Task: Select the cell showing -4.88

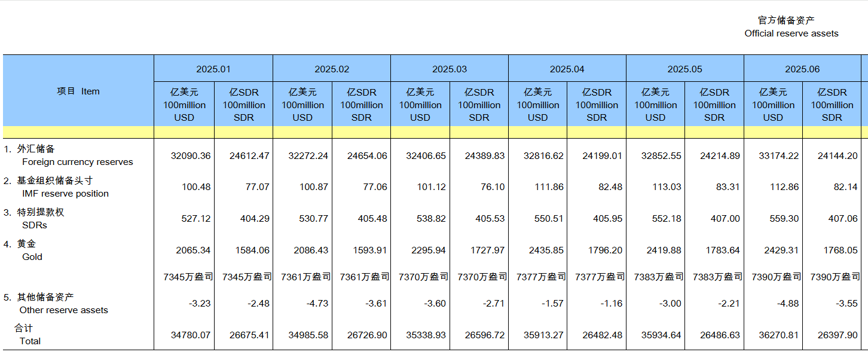Action: tap(787, 304)
